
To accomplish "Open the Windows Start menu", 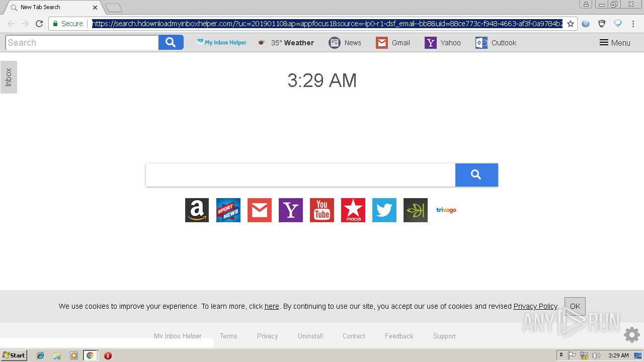I will coord(14,355).
